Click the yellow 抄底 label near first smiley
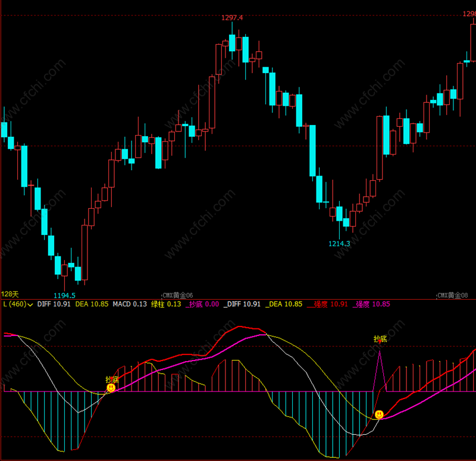 coord(112,380)
